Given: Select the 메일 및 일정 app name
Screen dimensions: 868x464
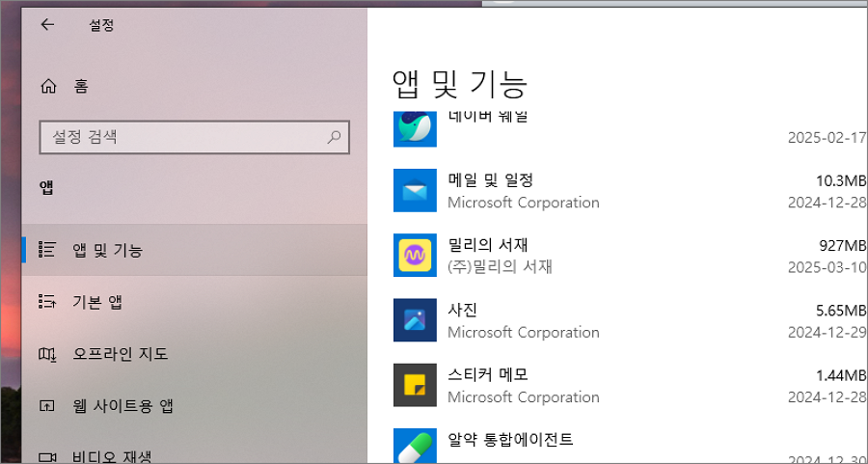Looking at the screenshot, I should (x=490, y=180).
